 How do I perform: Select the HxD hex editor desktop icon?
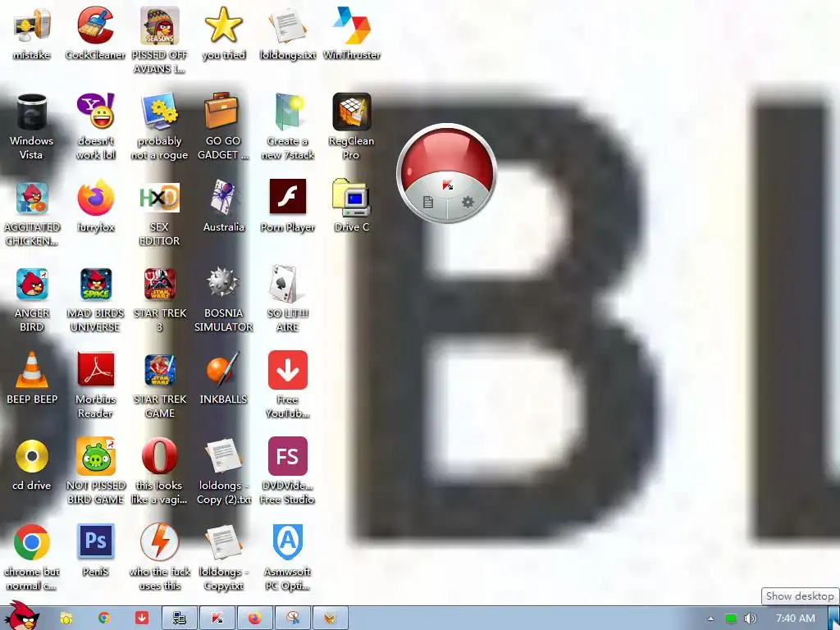160,198
